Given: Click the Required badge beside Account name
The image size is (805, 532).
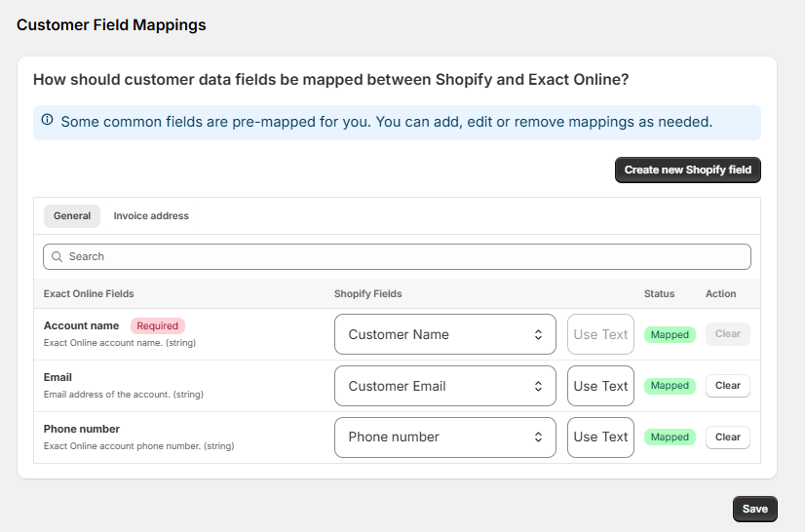Looking at the screenshot, I should (158, 326).
